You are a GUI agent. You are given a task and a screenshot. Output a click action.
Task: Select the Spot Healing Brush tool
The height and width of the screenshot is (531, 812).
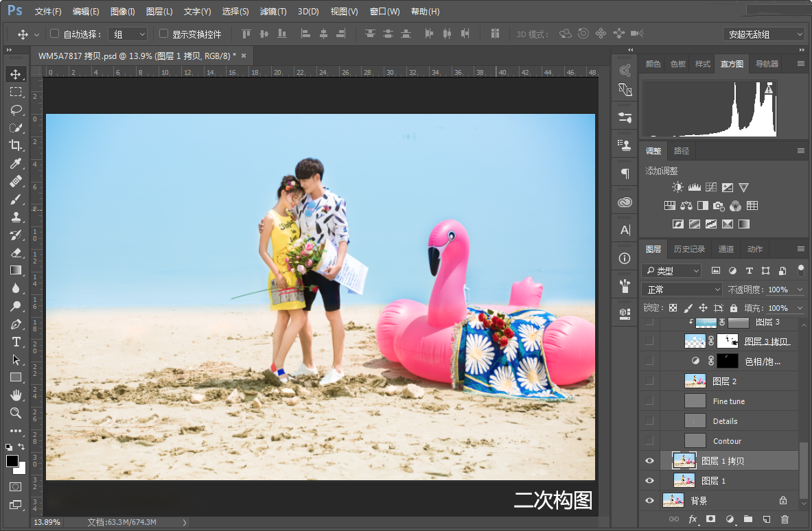click(16, 181)
